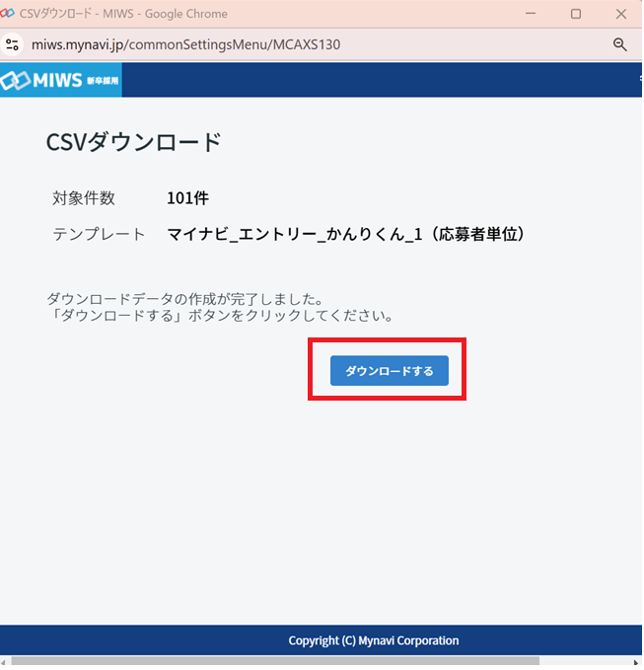Click the 101件 target count value
Image resolution: width=644 pixels, height=670 pixels.
(187, 198)
